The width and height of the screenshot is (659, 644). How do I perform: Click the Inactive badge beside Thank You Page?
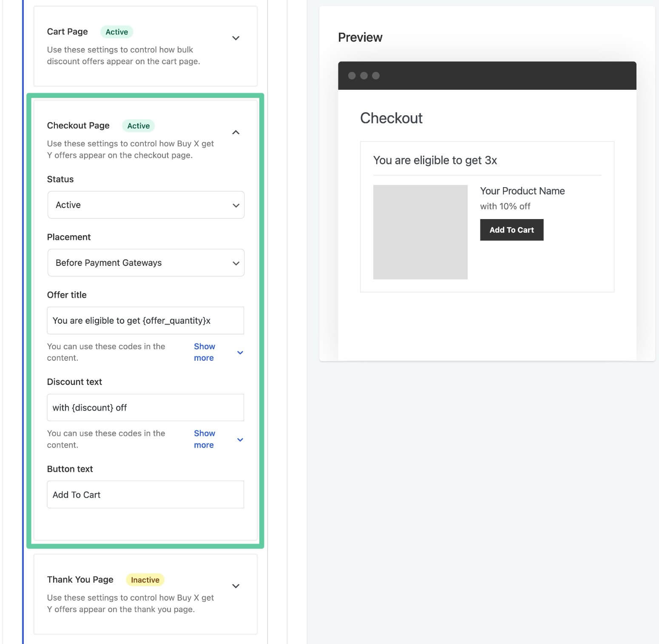[145, 580]
